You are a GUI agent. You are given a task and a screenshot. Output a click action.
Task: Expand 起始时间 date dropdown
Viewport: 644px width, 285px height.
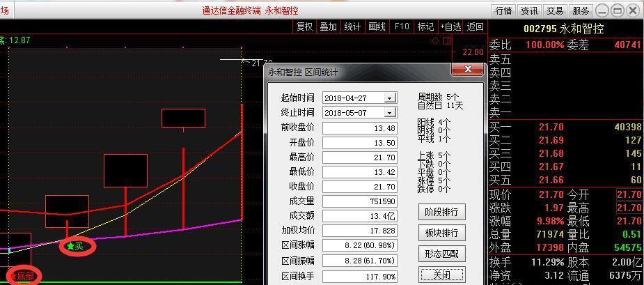[x=390, y=98]
